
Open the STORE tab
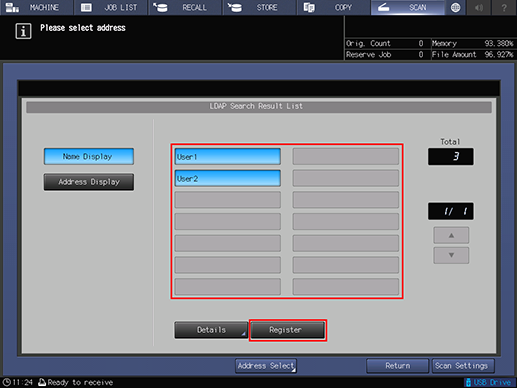(x=259, y=7)
